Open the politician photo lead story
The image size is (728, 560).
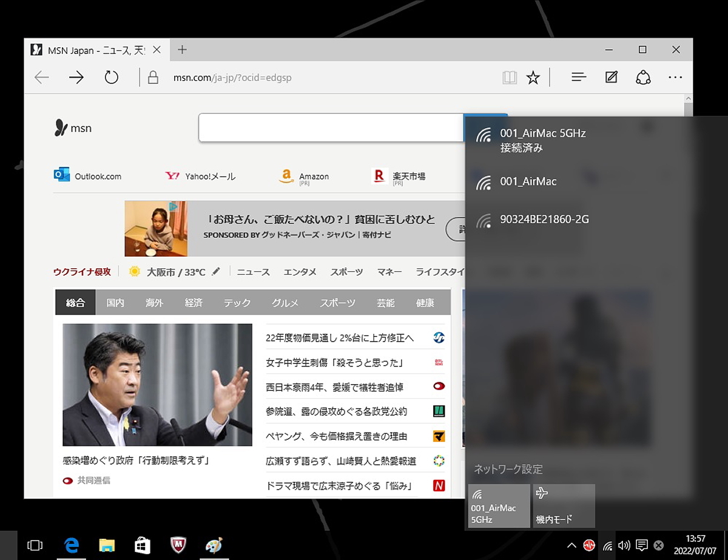[157, 385]
